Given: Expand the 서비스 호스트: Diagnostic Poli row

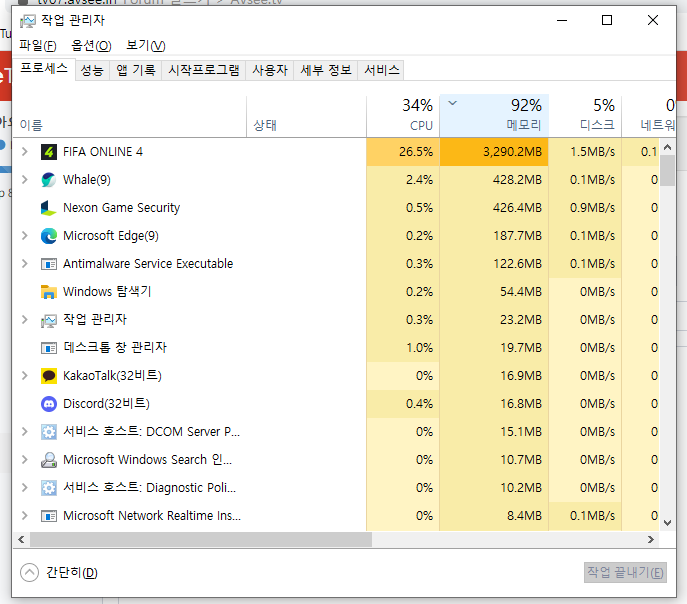Looking at the screenshot, I should [x=25, y=488].
